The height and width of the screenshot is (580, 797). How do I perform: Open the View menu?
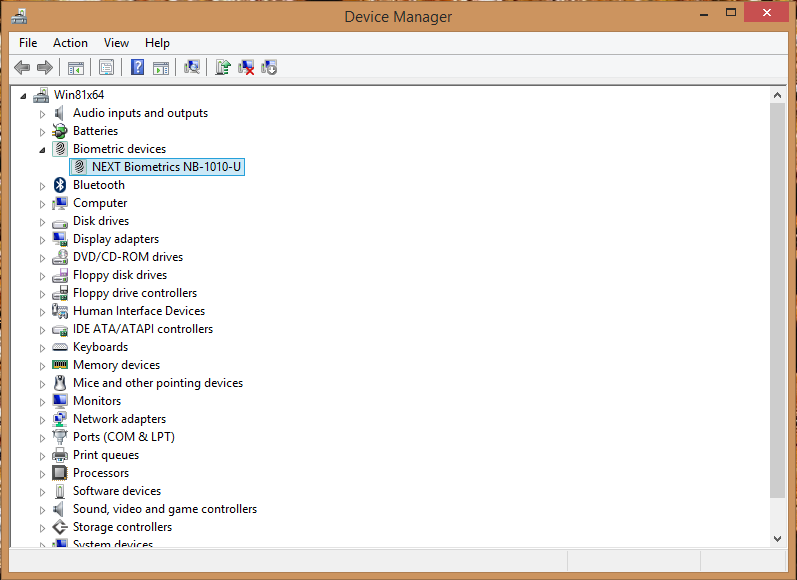116,43
